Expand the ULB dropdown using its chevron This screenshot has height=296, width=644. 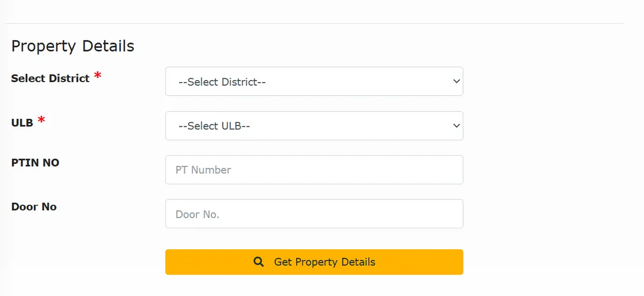(x=456, y=126)
